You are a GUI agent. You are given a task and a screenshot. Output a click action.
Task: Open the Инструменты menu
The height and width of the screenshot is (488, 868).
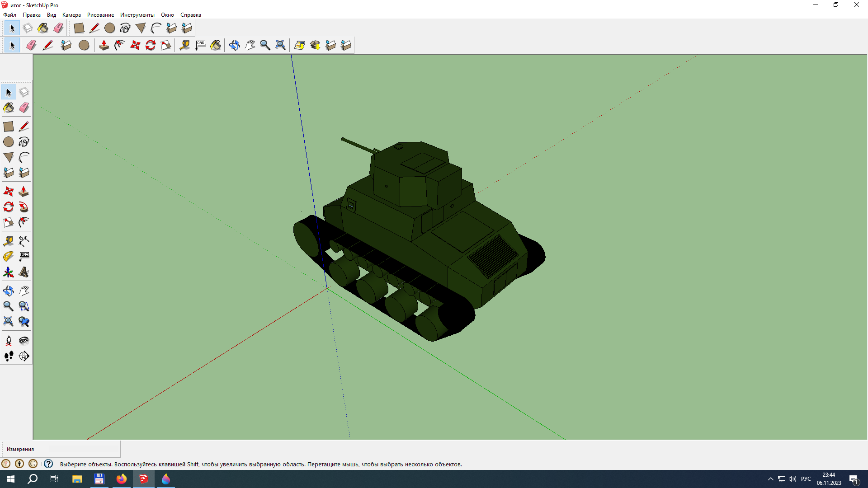(x=137, y=15)
